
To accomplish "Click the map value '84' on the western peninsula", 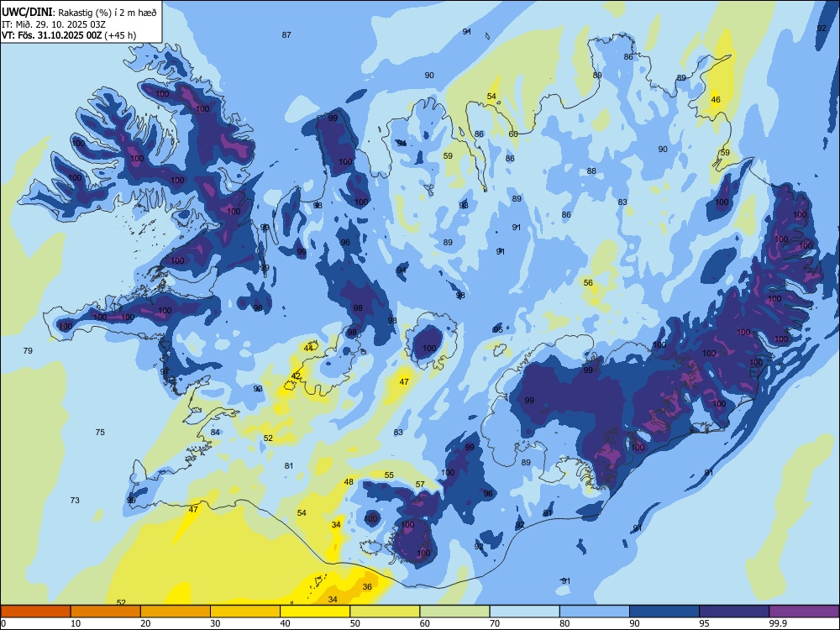I will click(x=215, y=433).
